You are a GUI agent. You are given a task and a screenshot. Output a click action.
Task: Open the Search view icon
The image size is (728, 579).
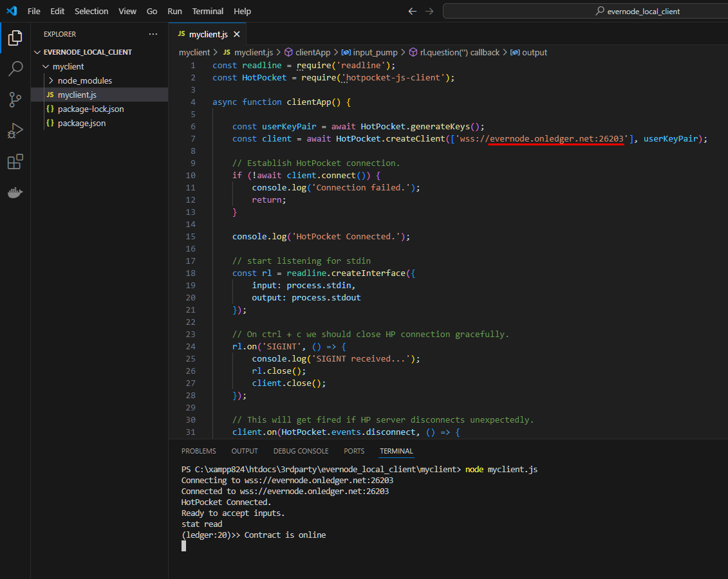[x=15, y=68]
